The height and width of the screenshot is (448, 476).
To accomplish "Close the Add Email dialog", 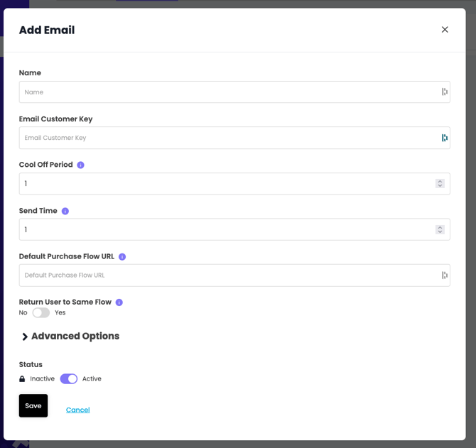I will (x=445, y=30).
